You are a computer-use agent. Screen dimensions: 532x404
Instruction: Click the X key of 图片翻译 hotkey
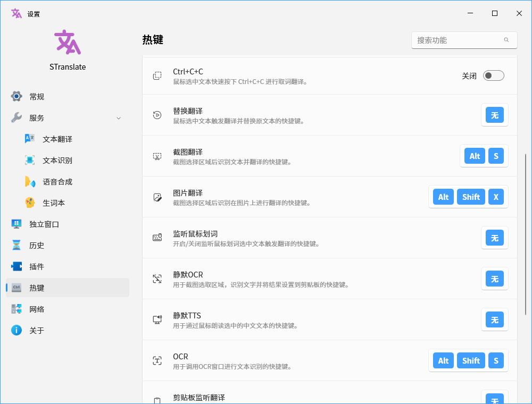click(x=496, y=197)
